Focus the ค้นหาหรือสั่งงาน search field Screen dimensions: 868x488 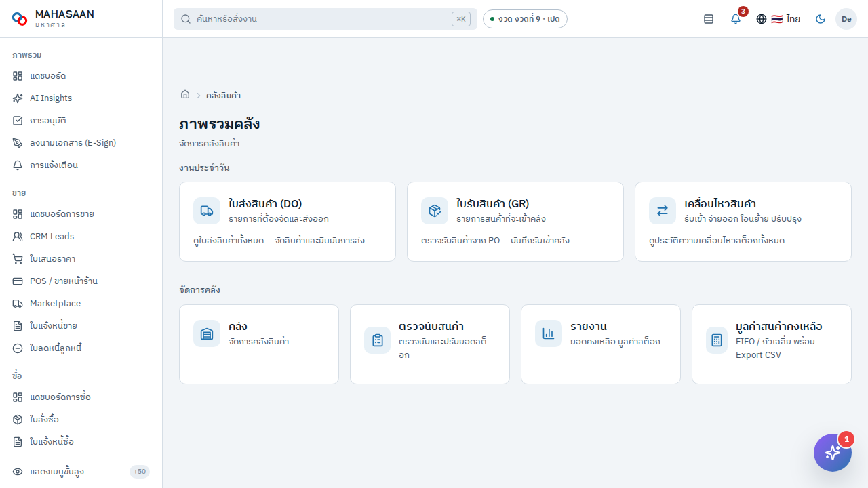pos(325,19)
